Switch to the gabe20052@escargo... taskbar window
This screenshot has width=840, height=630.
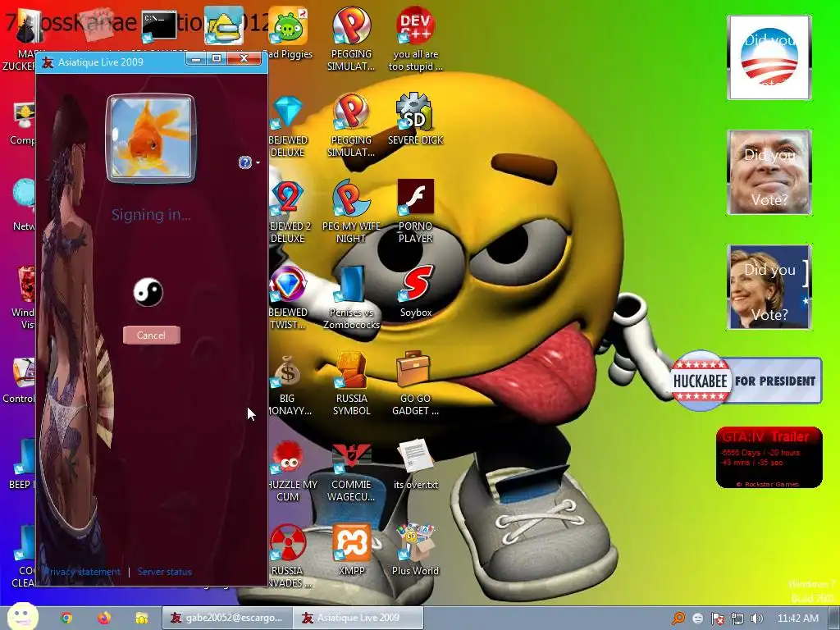pyautogui.click(x=227, y=619)
